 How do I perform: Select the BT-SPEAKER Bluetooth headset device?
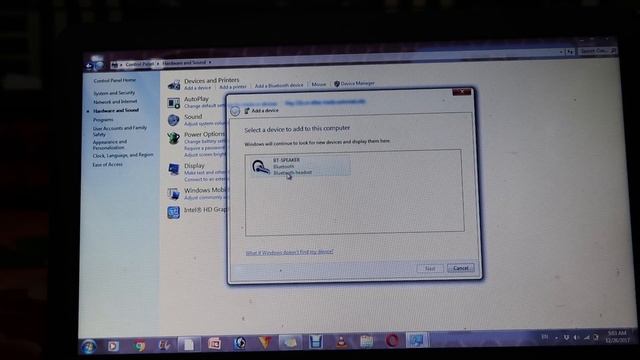tap(299, 166)
